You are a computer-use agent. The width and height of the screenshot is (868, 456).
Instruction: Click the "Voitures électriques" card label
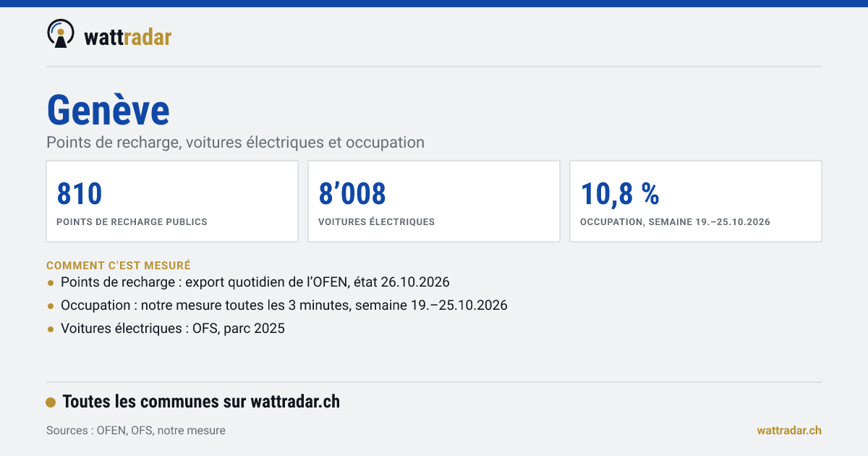tap(377, 222)
